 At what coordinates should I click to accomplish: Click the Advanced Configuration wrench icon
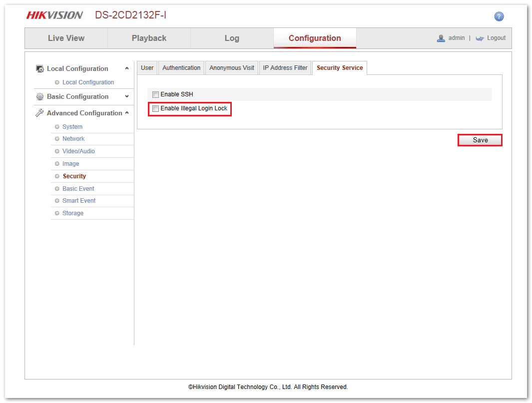click(x=40, y=113)
